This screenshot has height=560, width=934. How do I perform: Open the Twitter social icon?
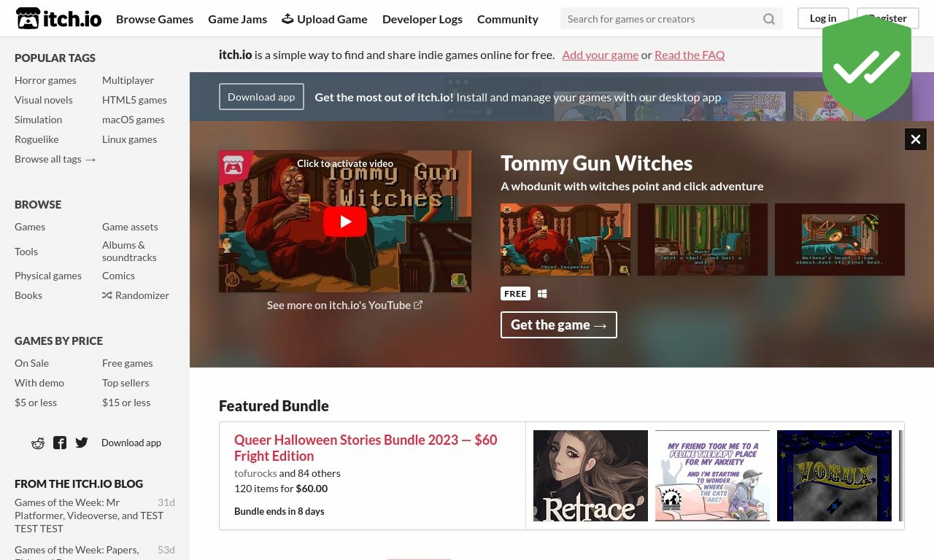click(82, 443)
